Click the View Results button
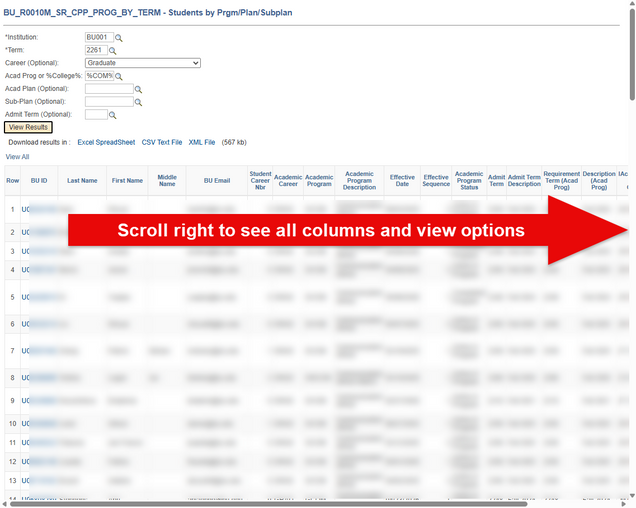 [28, 127]
